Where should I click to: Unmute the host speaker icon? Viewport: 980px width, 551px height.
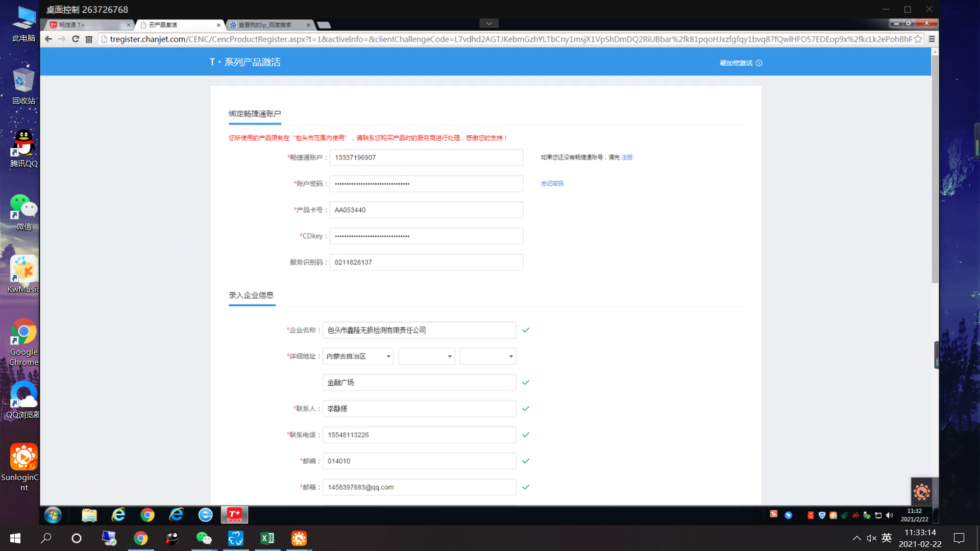pyautogui.click(x=872, y=538)
